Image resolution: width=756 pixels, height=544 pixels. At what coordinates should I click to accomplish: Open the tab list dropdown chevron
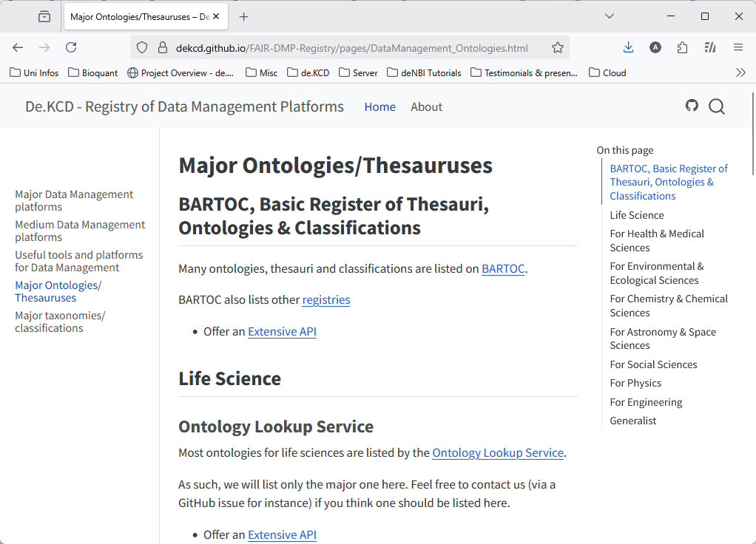(x=609, y=16)
